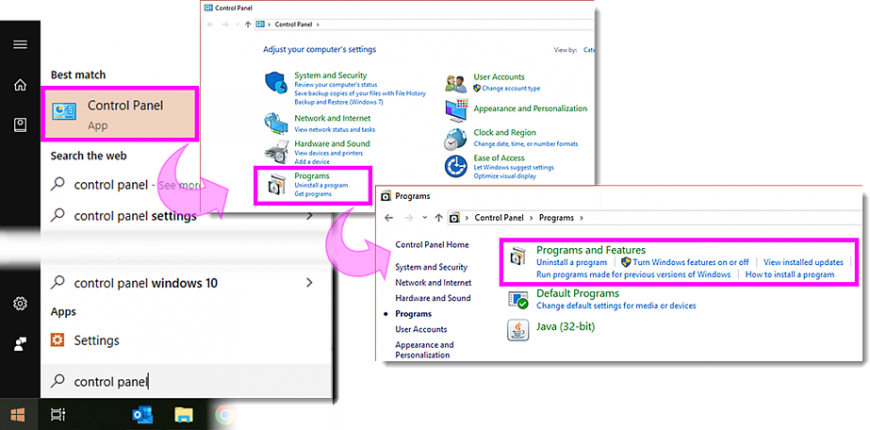Viewport: 870px width, 430px height.
Task: Open File Explorer from the taskbar
Action: tap(184, 414)
